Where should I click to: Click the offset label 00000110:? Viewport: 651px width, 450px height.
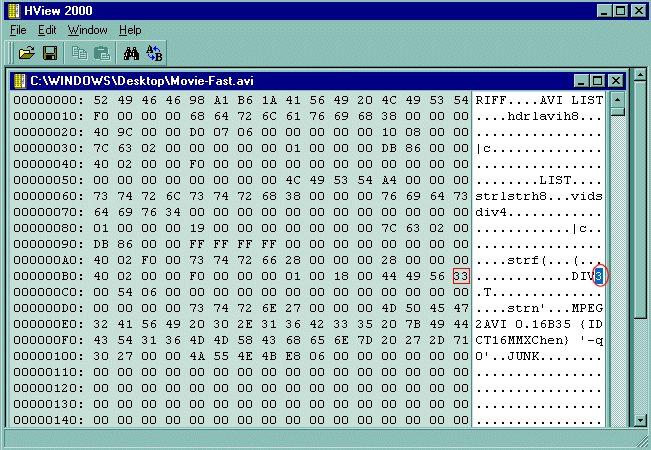tap(48, 372)
